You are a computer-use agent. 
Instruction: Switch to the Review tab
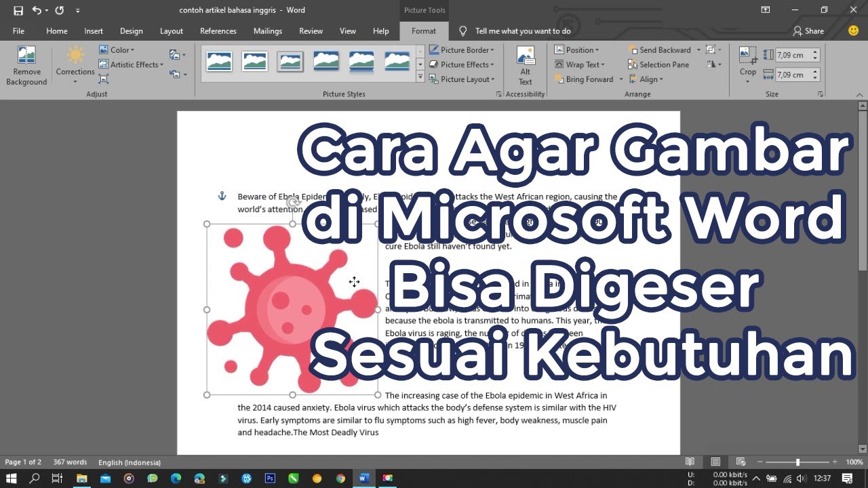pyautogui.click(x=311, y=31)
